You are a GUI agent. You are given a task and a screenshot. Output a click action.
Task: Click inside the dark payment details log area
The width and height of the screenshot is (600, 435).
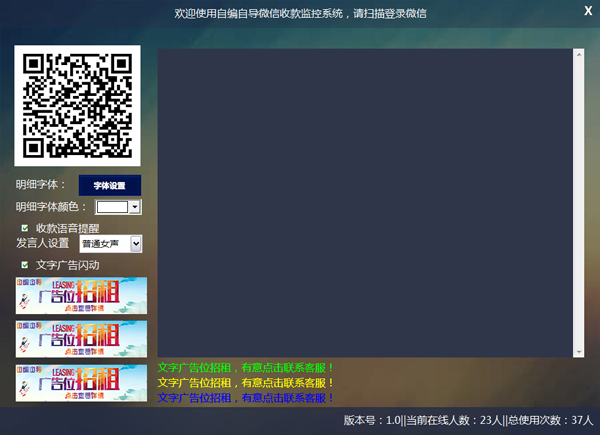[365, 203]
